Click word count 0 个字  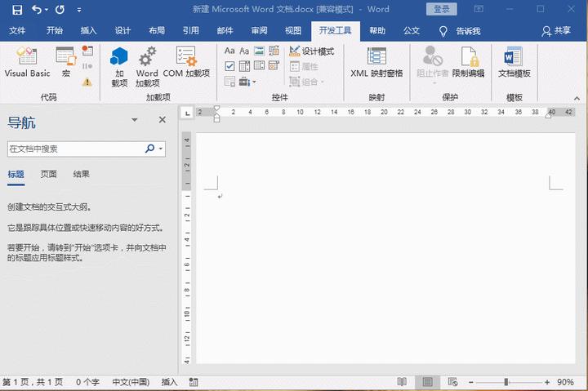click(x=87, y=382)
